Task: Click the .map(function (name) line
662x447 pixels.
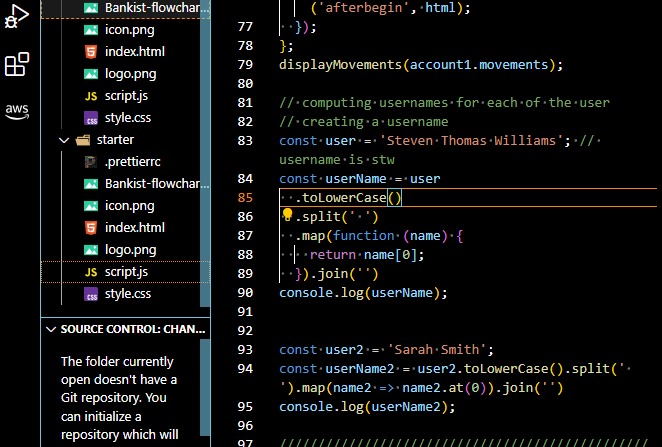Action: (379, 236)
